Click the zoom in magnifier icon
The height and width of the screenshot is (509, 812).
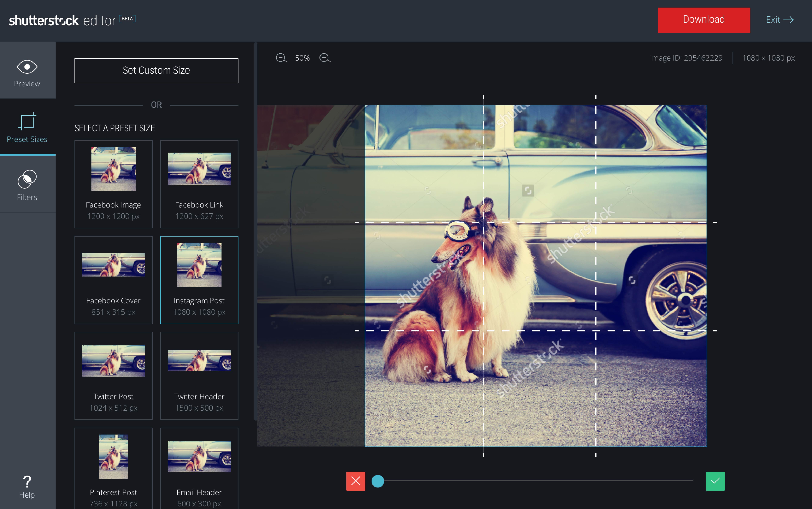324,58
